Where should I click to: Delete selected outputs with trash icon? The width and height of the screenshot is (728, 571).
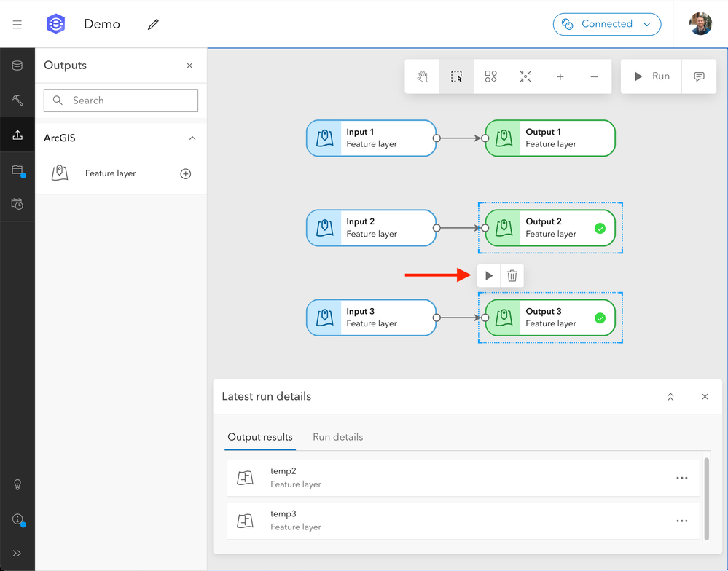(512, 275)
